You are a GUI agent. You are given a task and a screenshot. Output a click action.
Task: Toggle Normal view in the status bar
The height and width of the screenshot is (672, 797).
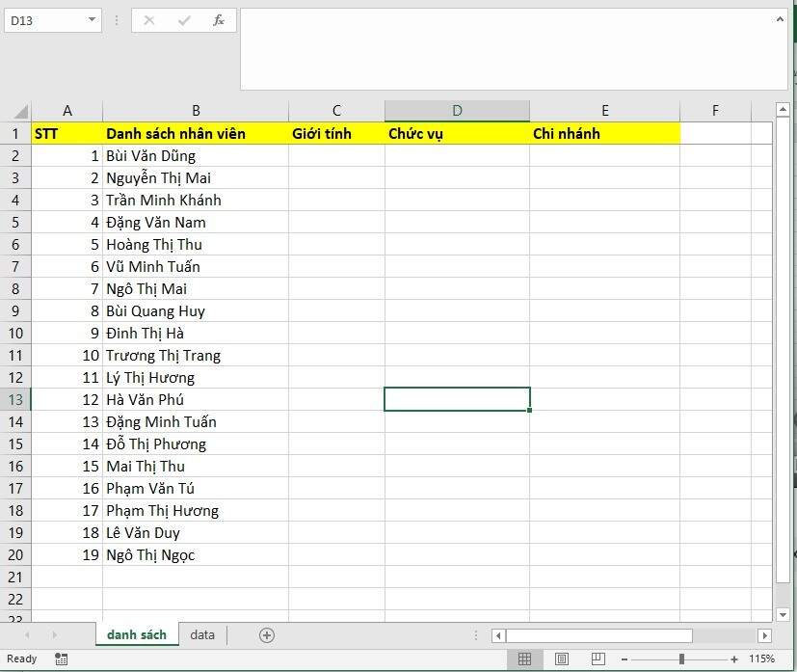[x=526, y=659]
